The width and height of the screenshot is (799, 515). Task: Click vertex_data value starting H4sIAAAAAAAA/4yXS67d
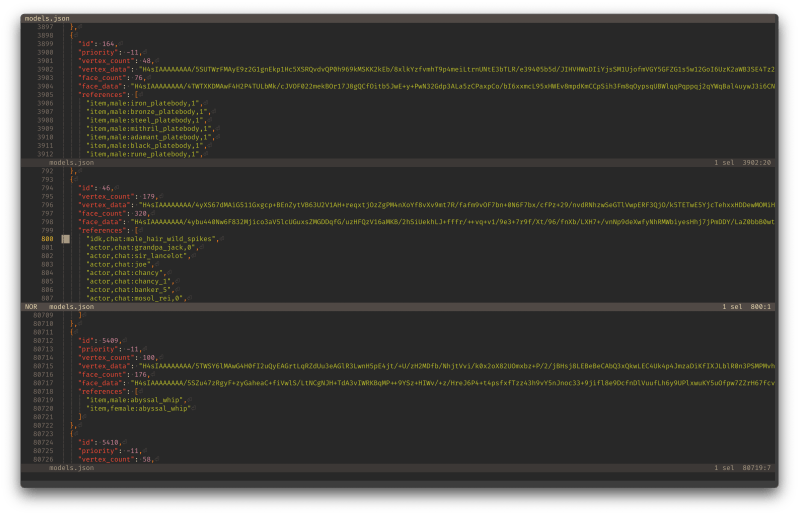pyautogui.click(x=457, y=205)
